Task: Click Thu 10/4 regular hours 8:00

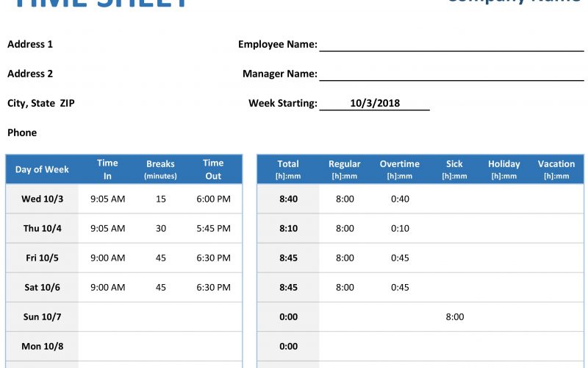Action: 345,228
